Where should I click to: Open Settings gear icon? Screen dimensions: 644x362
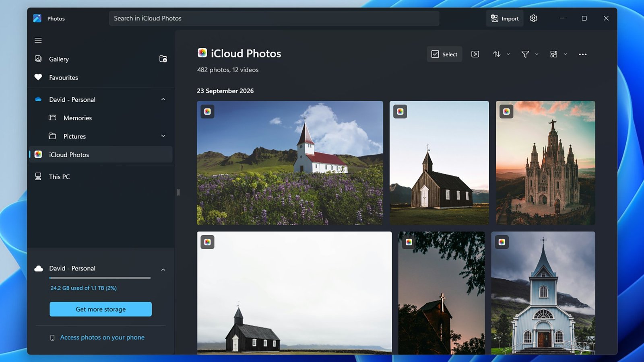pyautogui.click(x=534, y=18)
